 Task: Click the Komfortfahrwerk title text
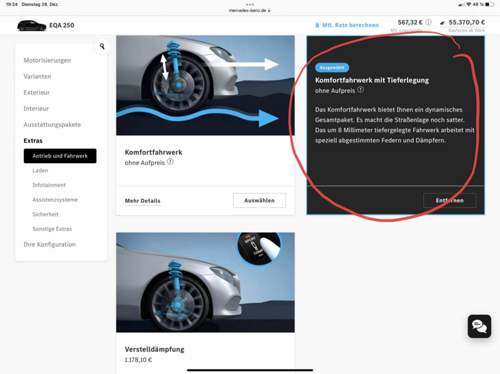pyautogui.click(x=153, y=152)
